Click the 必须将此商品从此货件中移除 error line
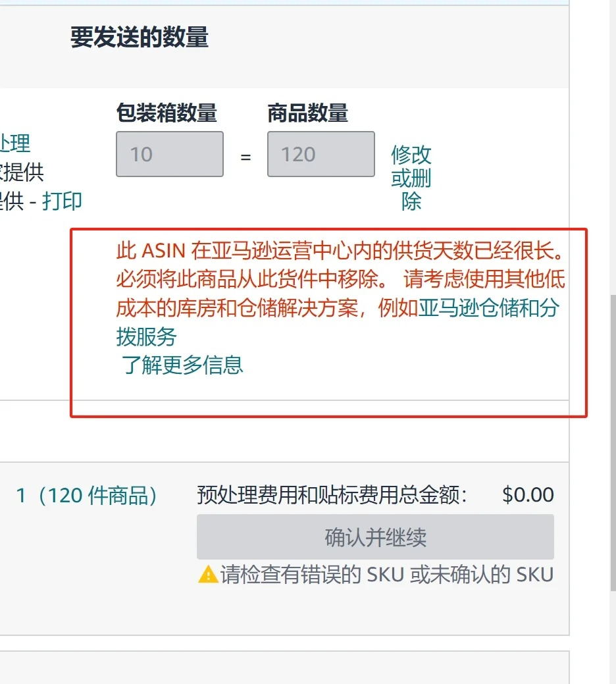The image size is (616, 684). (x=251, y=279)
